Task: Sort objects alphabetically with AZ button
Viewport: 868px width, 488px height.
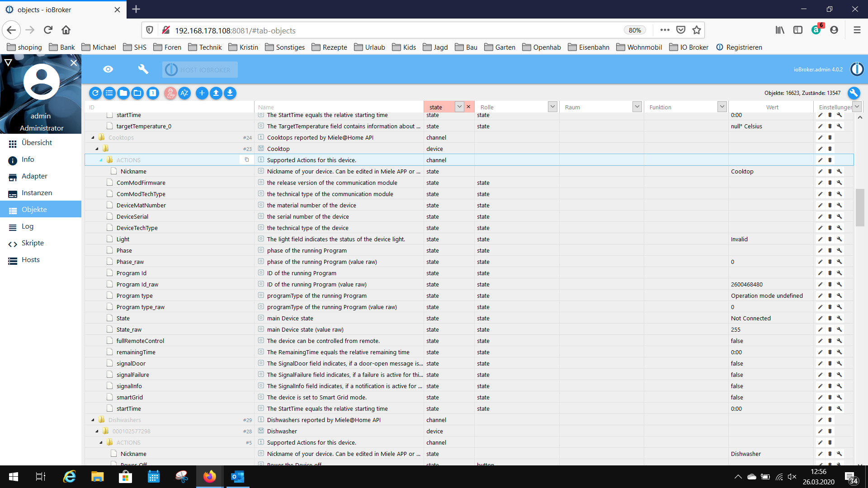Action: [x=184, y=93]
